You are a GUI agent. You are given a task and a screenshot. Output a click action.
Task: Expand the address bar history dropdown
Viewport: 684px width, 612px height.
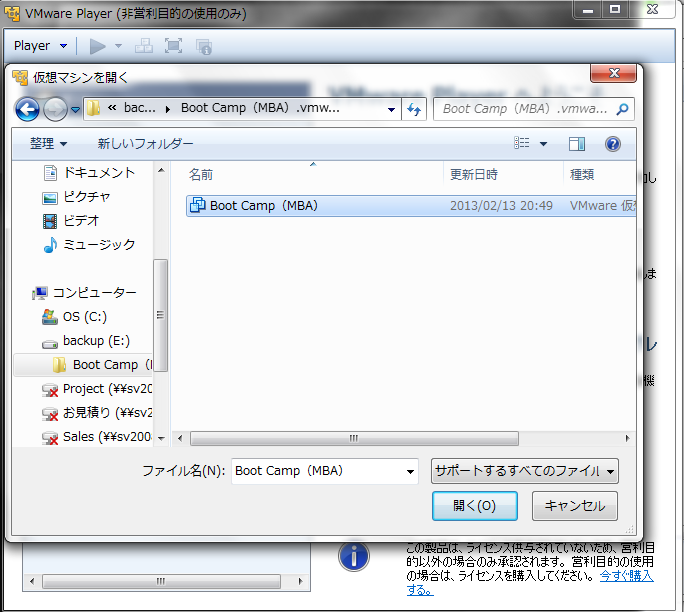[391, 109]
